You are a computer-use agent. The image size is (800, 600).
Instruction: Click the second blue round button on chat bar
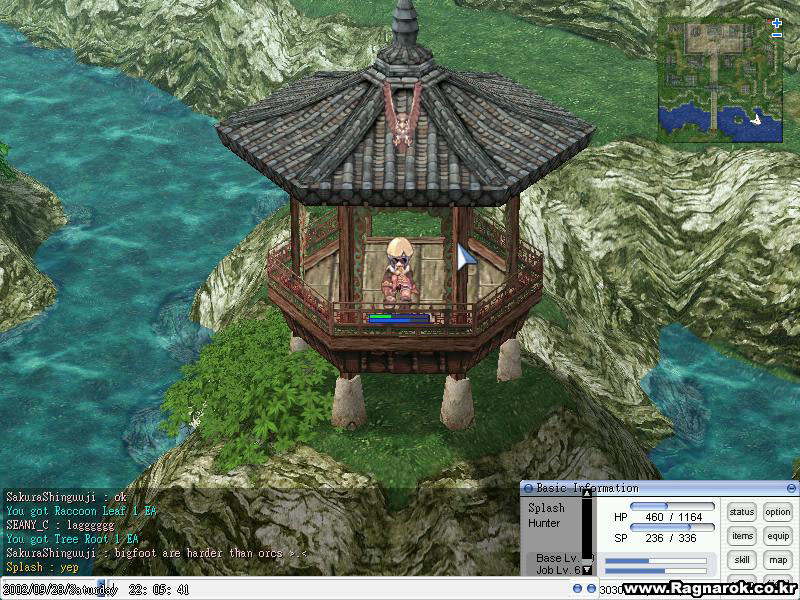coord(591,589)
